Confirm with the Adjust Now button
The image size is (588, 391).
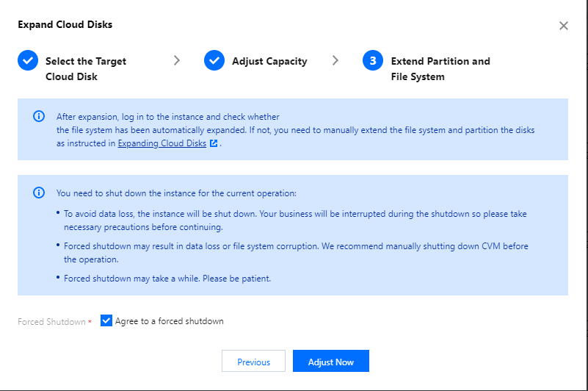pyautogui.click(x=331, y=361)
